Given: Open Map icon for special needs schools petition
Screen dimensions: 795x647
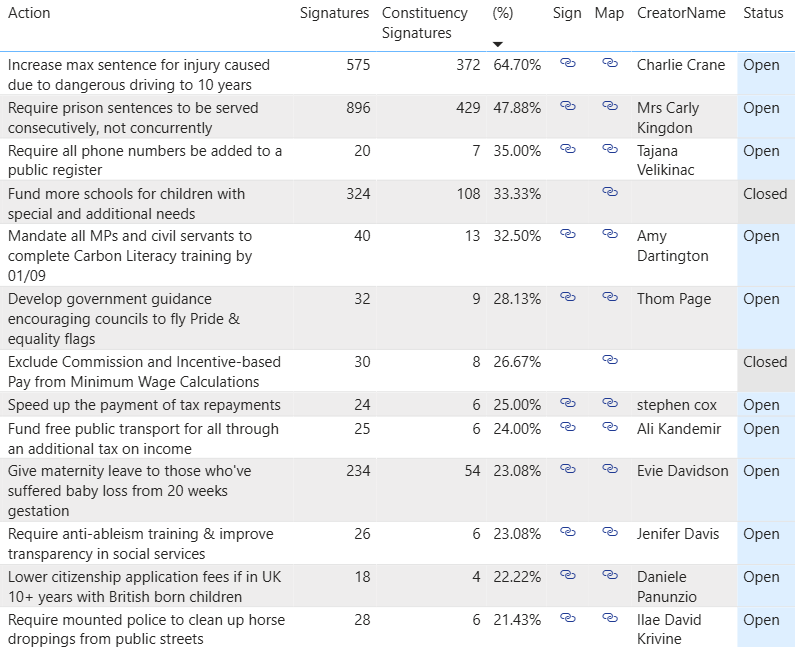Looking at the screenshot, I should point(609,192).
